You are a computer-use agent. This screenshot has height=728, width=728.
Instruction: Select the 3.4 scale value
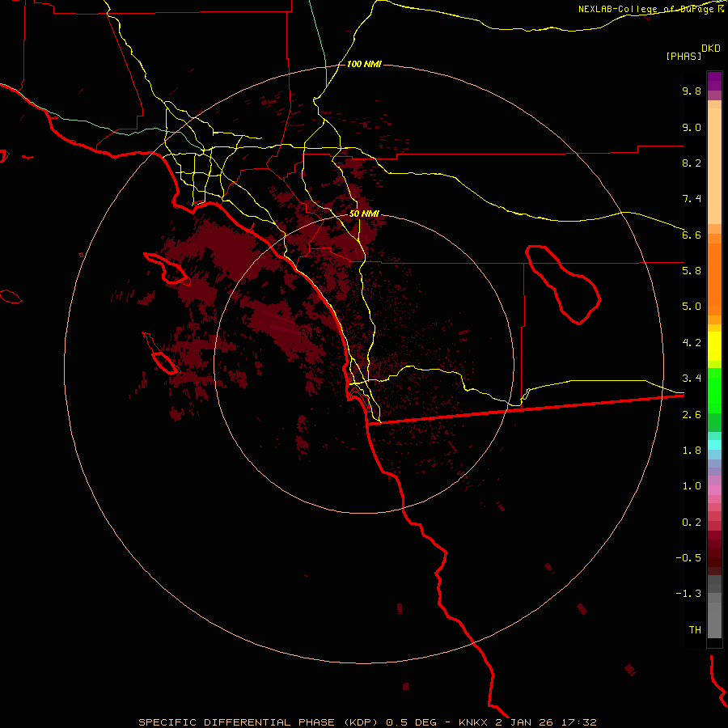point(692,379)
